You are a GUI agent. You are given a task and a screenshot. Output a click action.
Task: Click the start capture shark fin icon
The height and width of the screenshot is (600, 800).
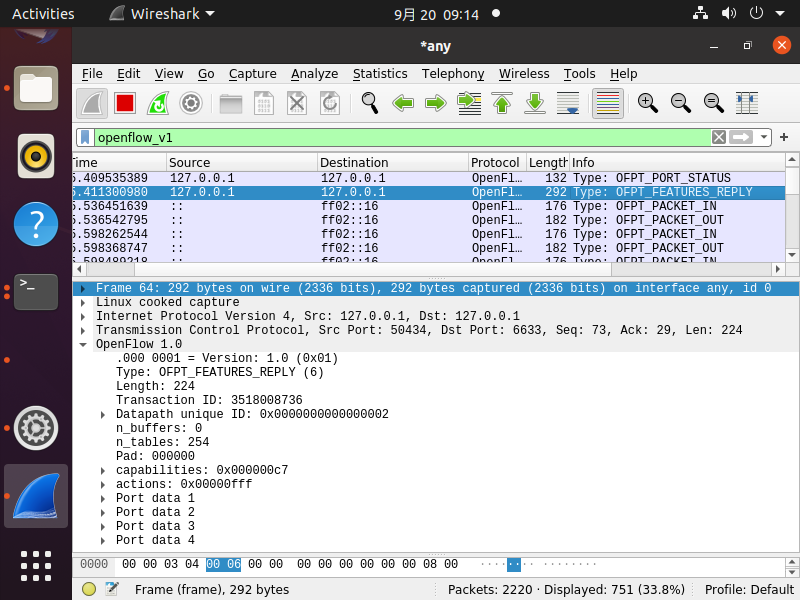tap(92, 104)
